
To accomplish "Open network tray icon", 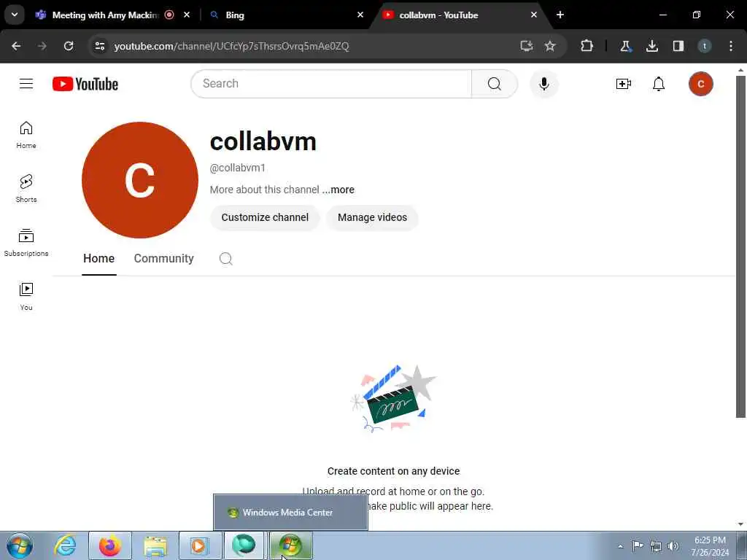I will (656, 546).
